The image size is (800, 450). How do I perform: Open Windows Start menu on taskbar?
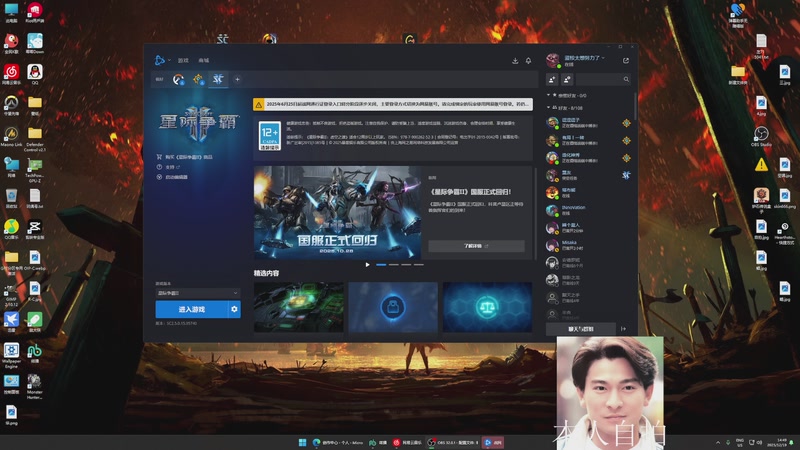pyautogui.click(x=302, y=442)
